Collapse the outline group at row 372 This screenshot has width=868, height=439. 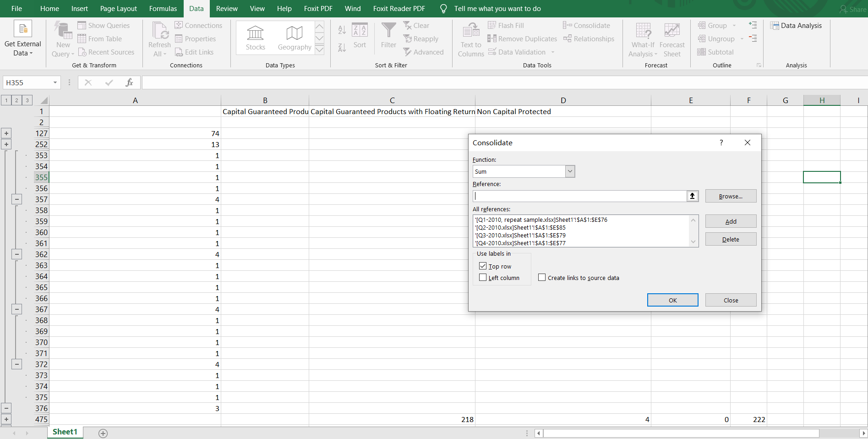pyautogui.click(x=16, y=364)
